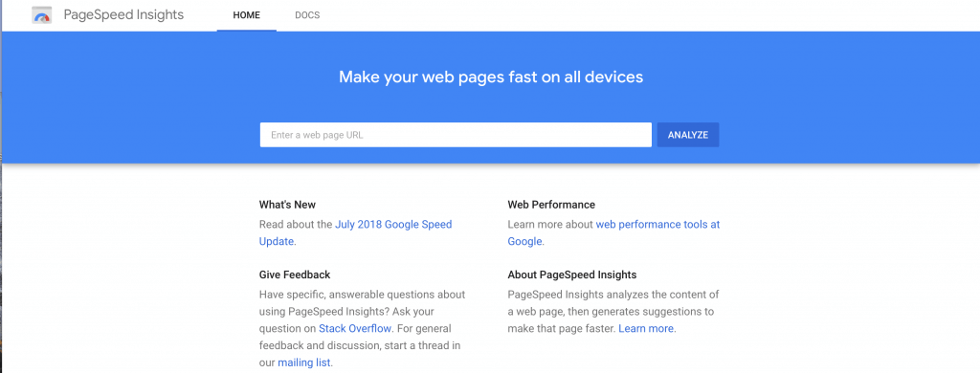Click the 'Google.' word ending the tools link
Viewport: 980px width, 373px height.
(525, 242)
